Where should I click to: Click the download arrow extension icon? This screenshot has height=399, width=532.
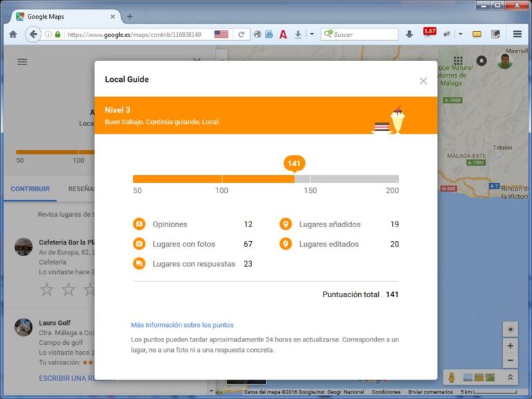pyautogui.click(x=298, y=34)
